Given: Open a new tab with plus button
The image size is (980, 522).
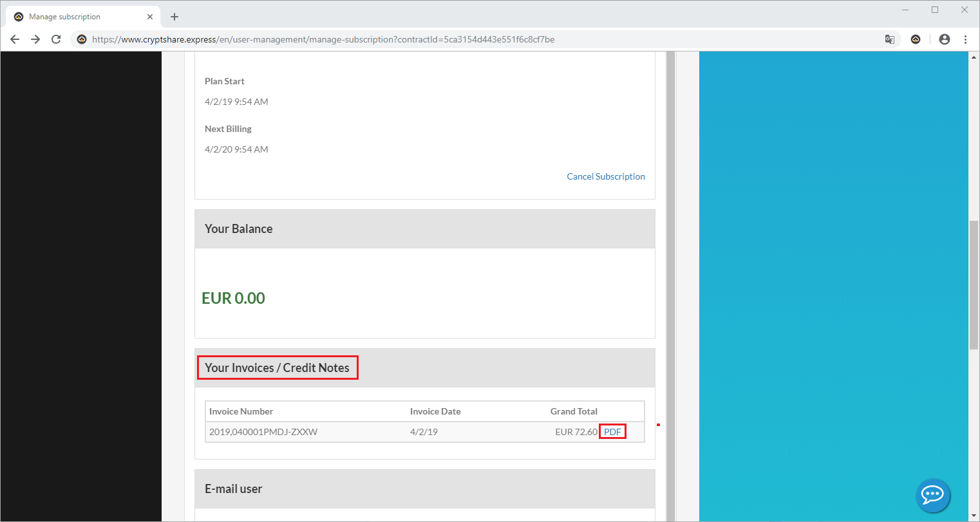Looking at the screenshot, I should point(174,17).
